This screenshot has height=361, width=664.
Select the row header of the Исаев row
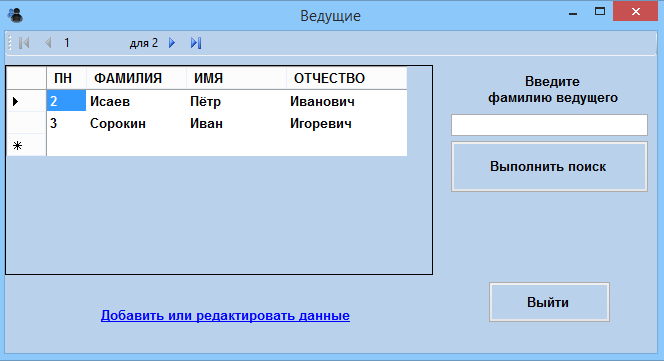click(26, 101)
